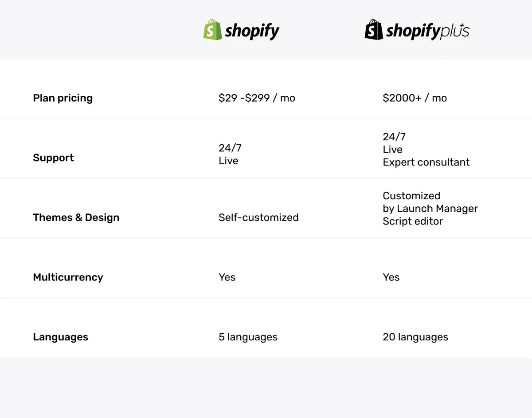Viewport: 532px width, 418px height.
Task: Click Shopify Plus Multicurrency Yes value
Action: [391, 277]
